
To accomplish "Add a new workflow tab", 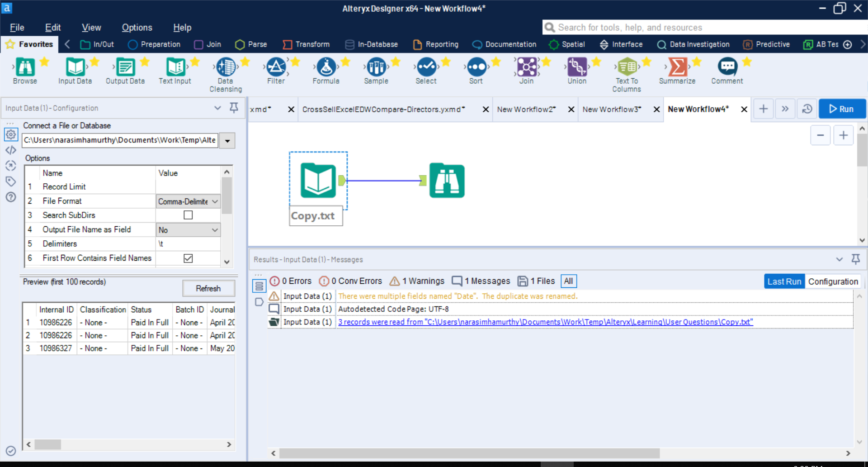I will [x=763, y=109].
